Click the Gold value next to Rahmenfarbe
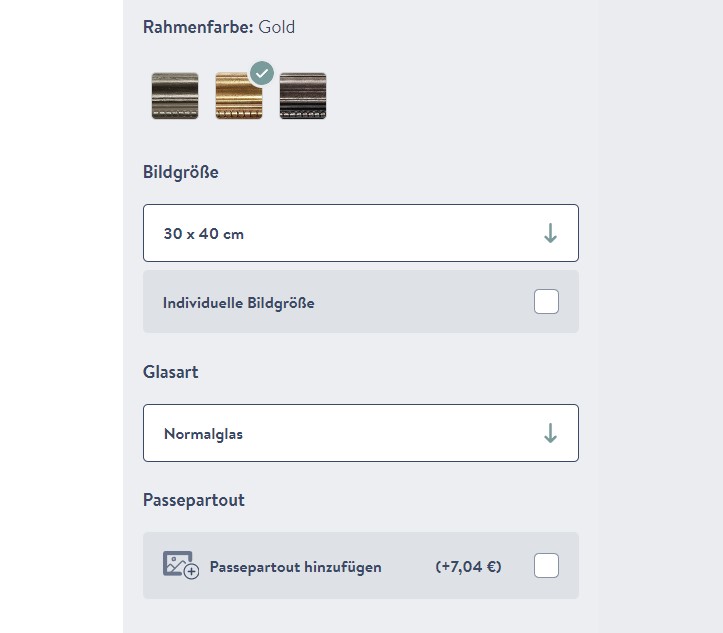Screen dimensions: 723x633 click(277, 27)
